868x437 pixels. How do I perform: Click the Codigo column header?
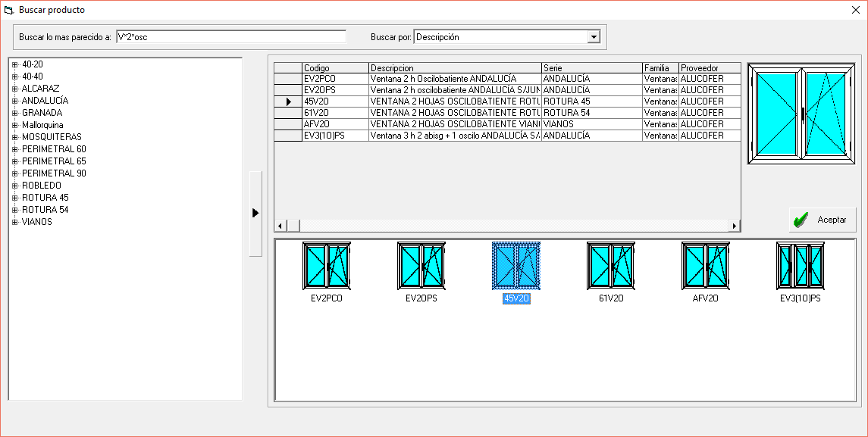335,68
